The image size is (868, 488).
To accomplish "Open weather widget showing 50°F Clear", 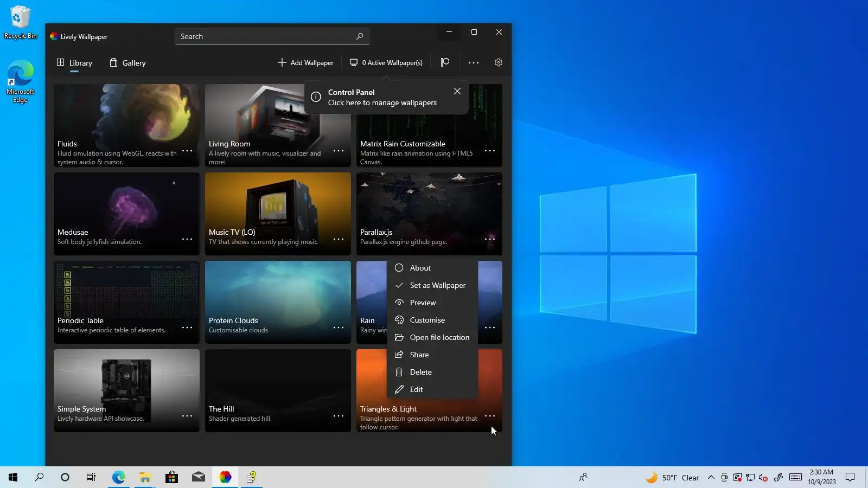I will (672, 478).
